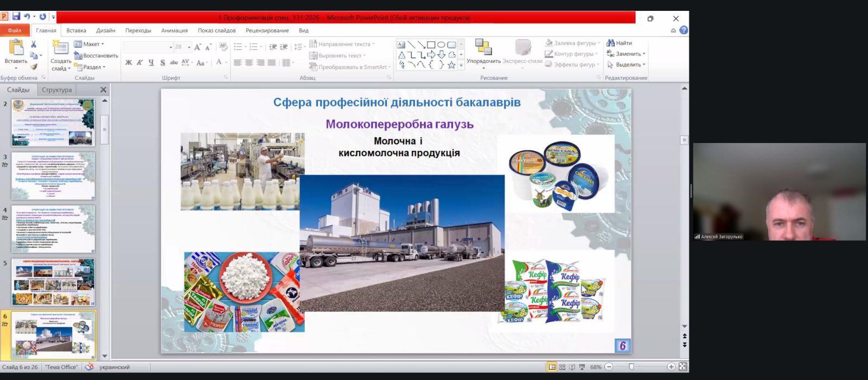Open the Анимация ribbon tab

174,30
